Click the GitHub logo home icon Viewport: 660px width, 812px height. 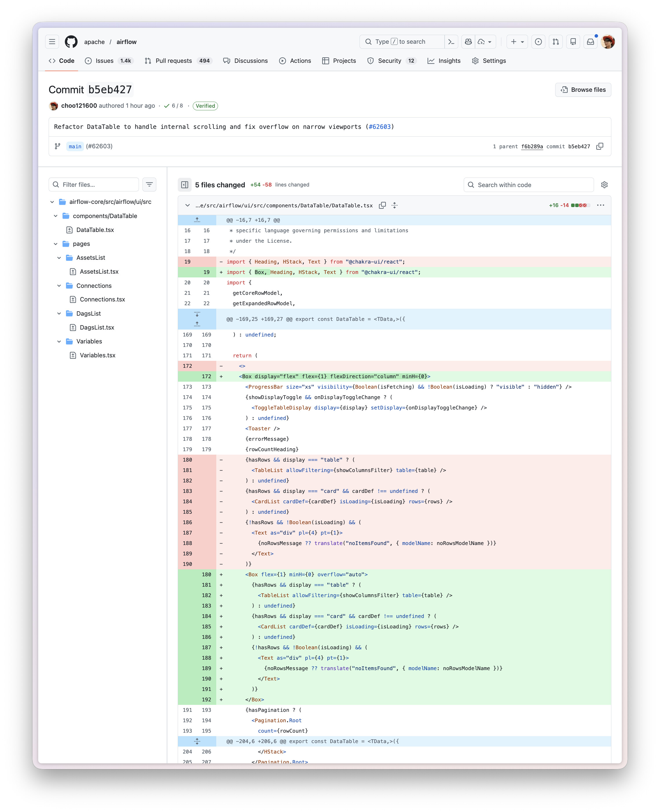pos(71,42)
